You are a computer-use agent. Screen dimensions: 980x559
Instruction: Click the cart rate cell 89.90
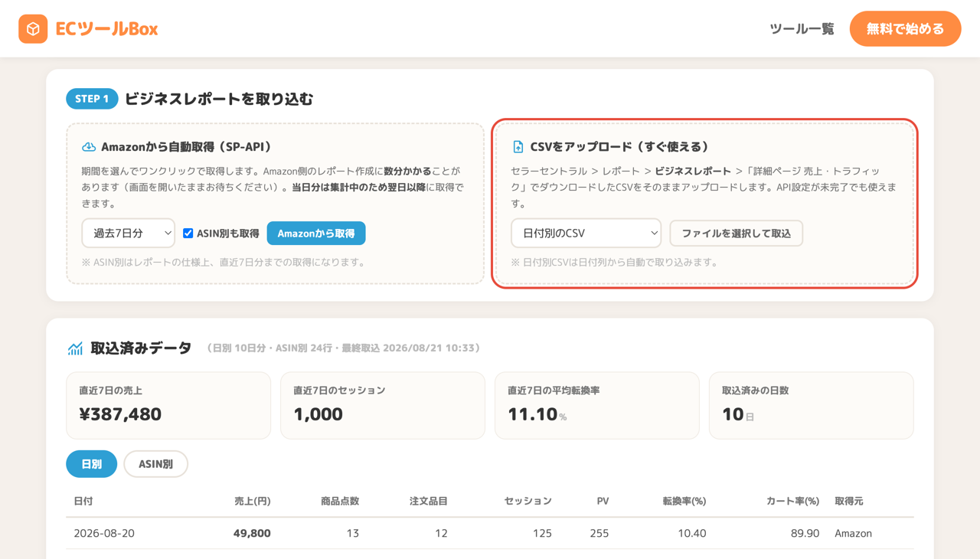[x=805, y=533]
